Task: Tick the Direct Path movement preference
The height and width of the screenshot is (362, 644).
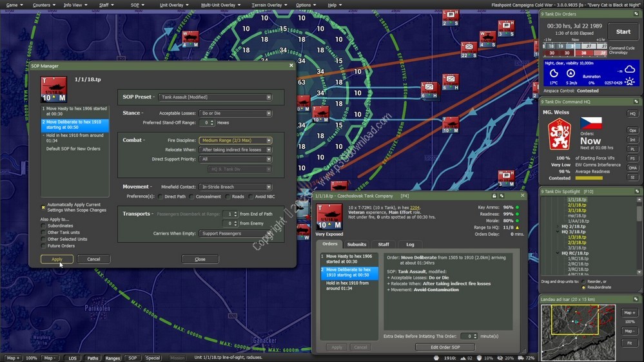Action: (161, 196)
